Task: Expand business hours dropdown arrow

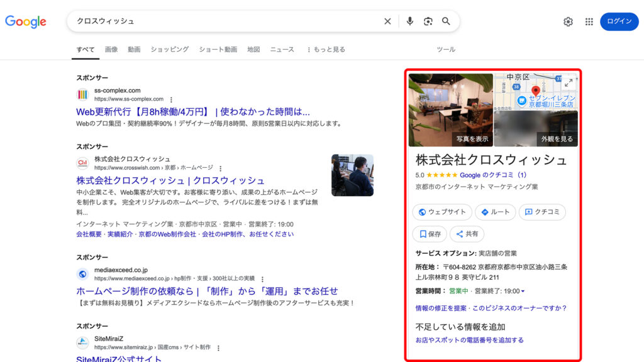Action: click(523, 292)
